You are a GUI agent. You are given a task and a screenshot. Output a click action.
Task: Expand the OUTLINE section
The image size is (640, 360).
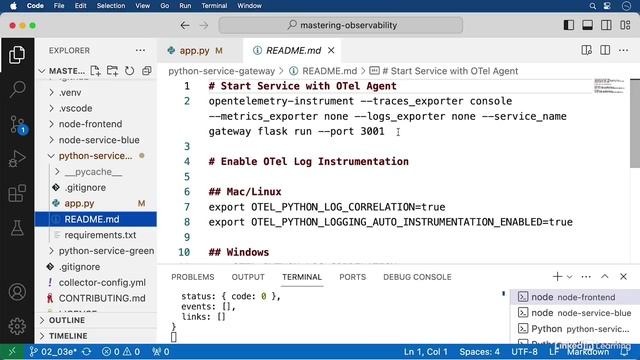[96, 320]
